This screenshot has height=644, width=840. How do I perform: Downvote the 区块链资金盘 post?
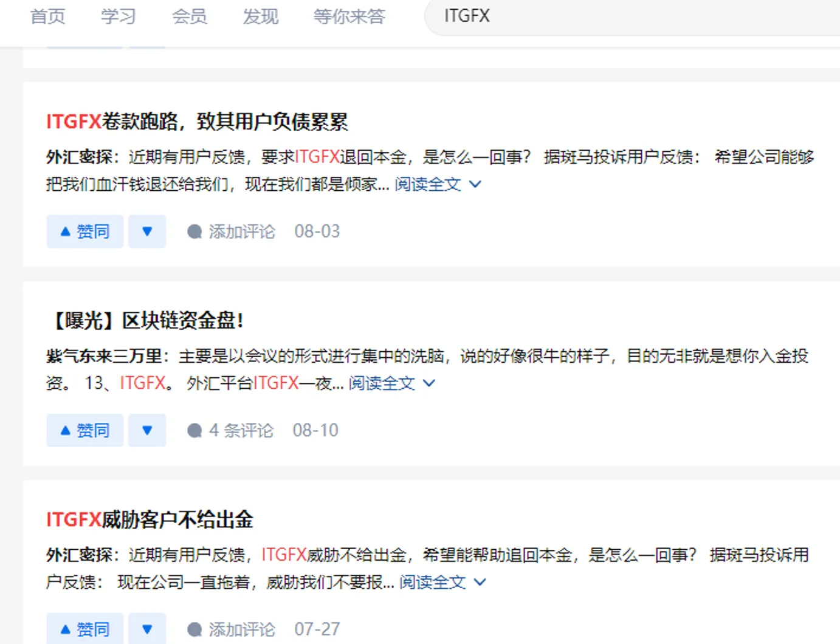coord(147,430)
